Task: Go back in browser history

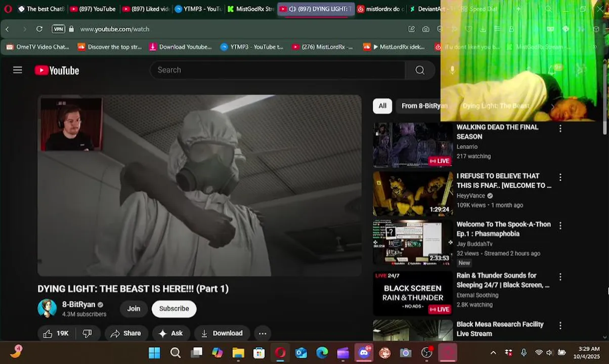Action: (7, 29)
